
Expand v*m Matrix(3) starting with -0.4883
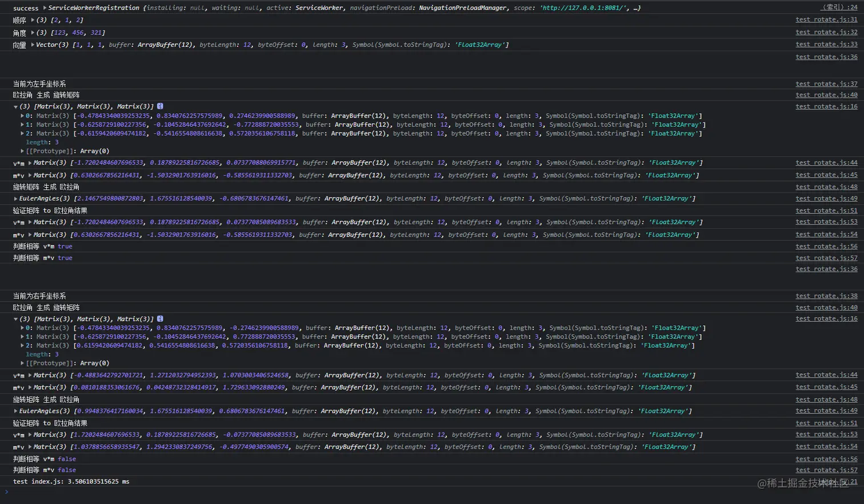click(30, 375)
